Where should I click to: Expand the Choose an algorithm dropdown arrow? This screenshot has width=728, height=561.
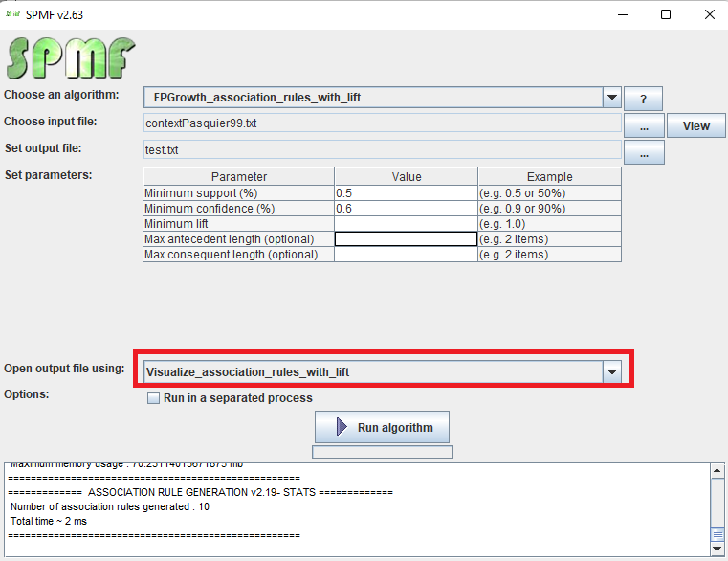[612, 98]
